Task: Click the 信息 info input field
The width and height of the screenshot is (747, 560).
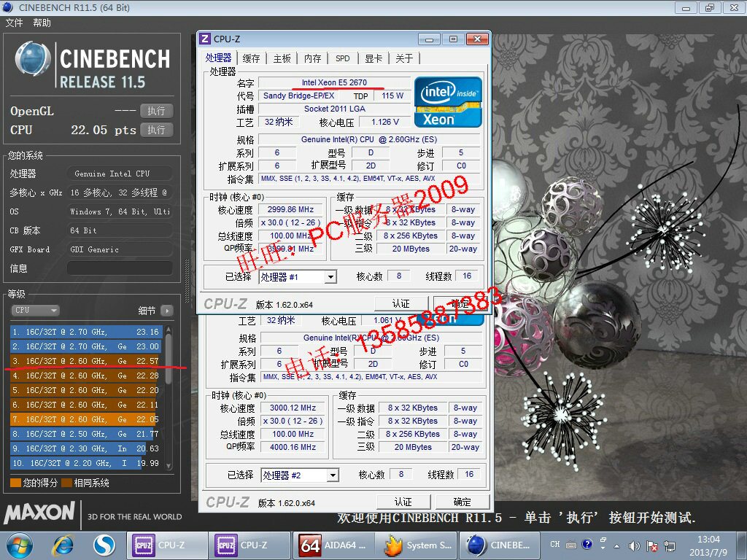Action: tap(120, 268)
